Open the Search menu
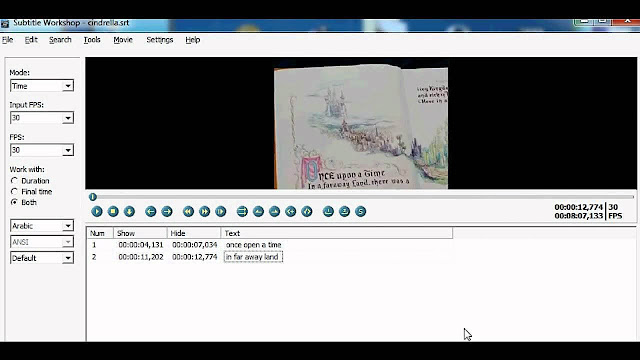This screenshot has width=640, height=360. [60, 40]
